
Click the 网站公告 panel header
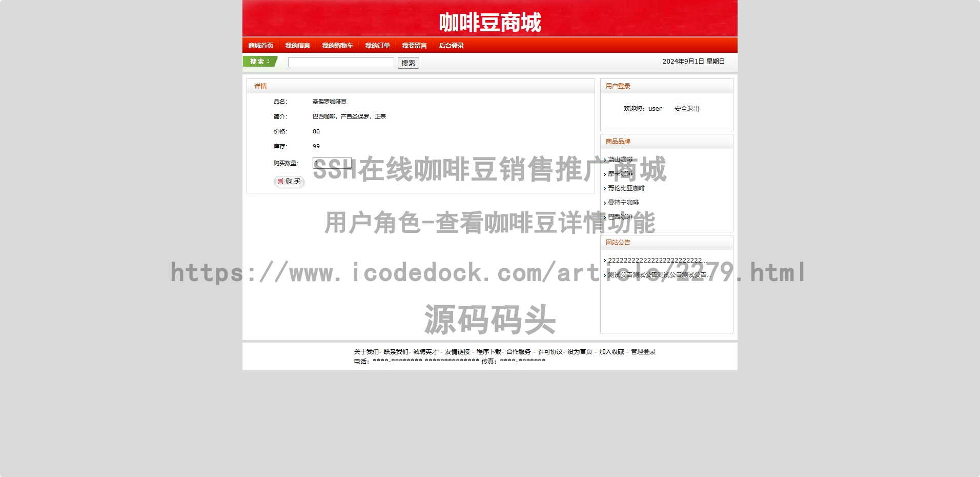pos(667,243)
